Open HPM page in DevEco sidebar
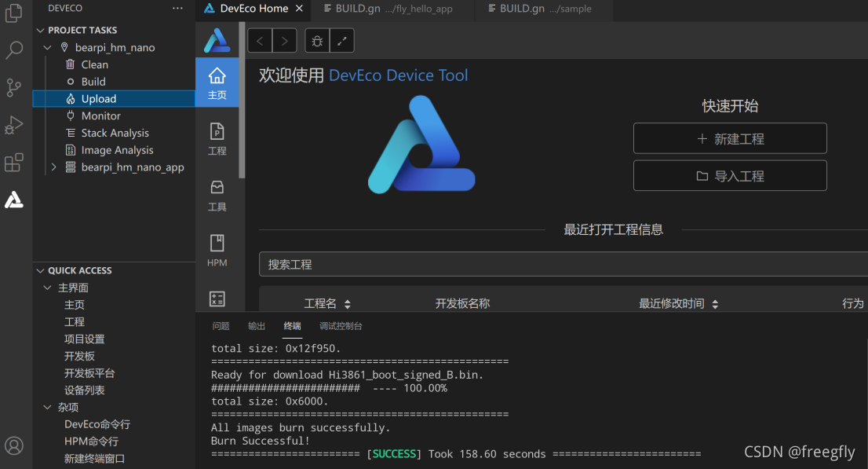 (217, 251)
